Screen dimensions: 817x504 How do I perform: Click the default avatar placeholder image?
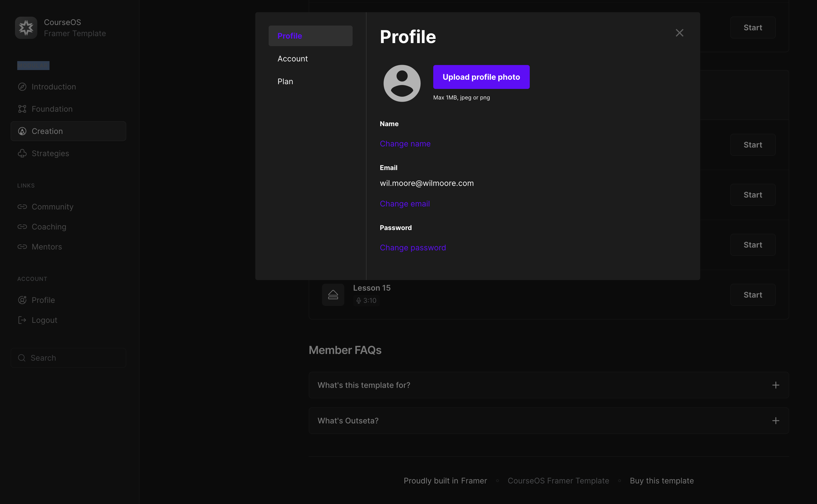pyautogui.click(x=402, y=83)
